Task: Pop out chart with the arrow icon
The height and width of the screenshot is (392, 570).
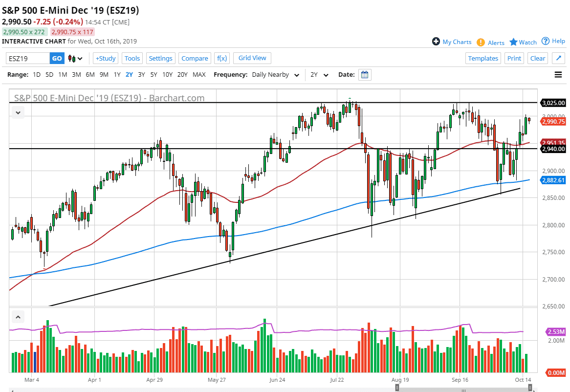Action: click(558, 58)
